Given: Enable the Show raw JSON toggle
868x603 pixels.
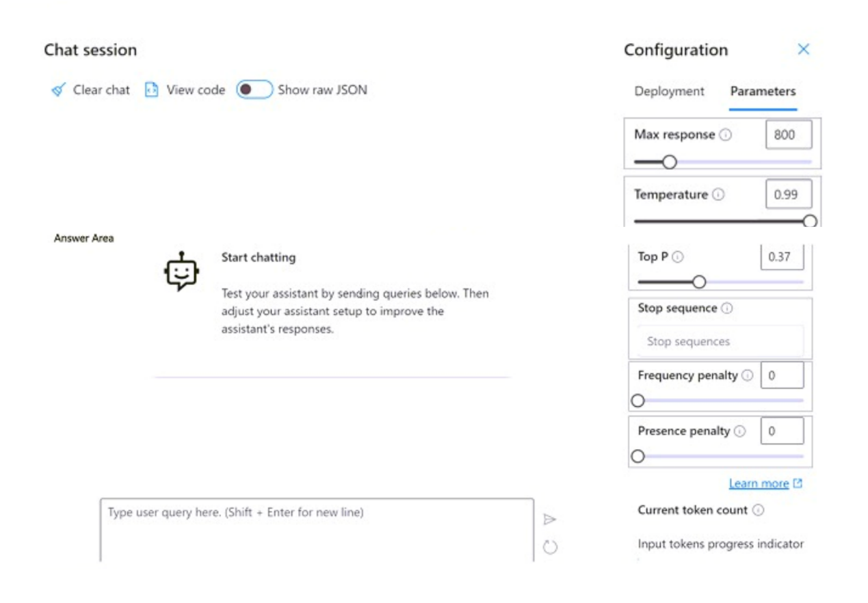Looking at the screenshot, I should click(254, 90).
